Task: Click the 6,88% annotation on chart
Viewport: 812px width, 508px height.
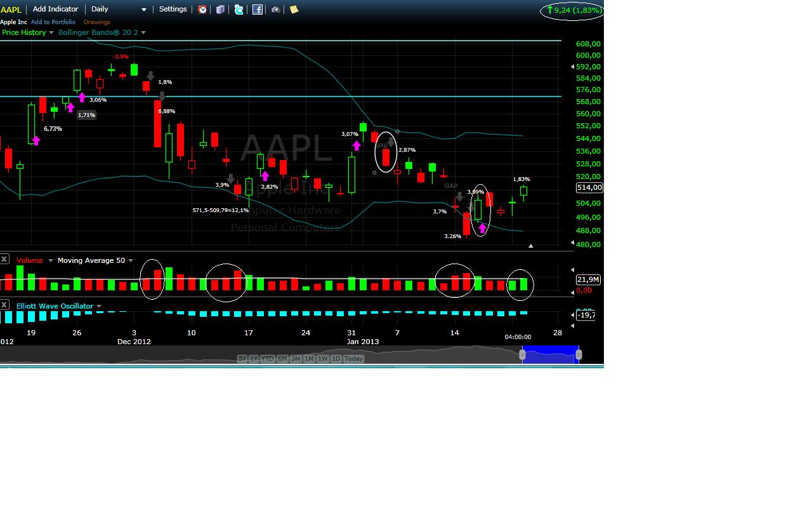Action: (166, 111)
